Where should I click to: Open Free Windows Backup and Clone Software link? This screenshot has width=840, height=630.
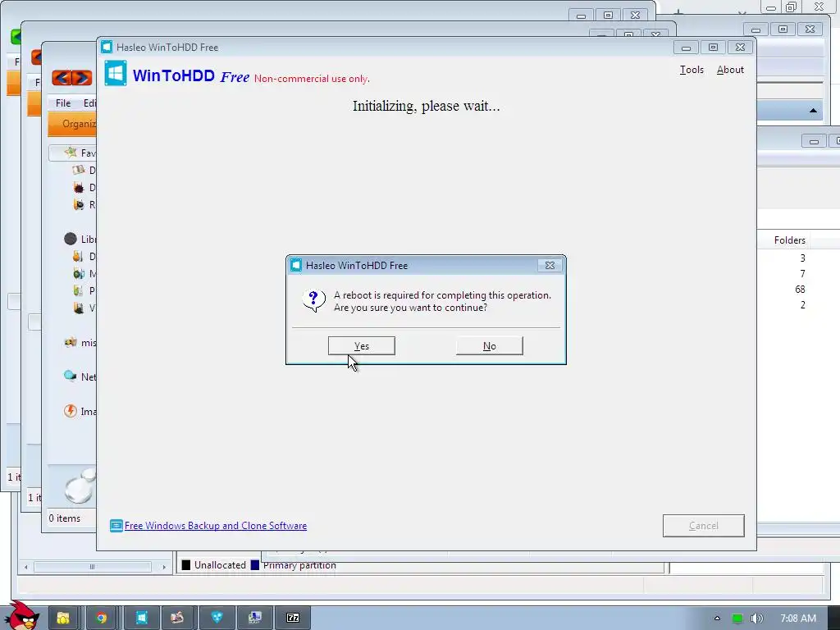(216, 526)
